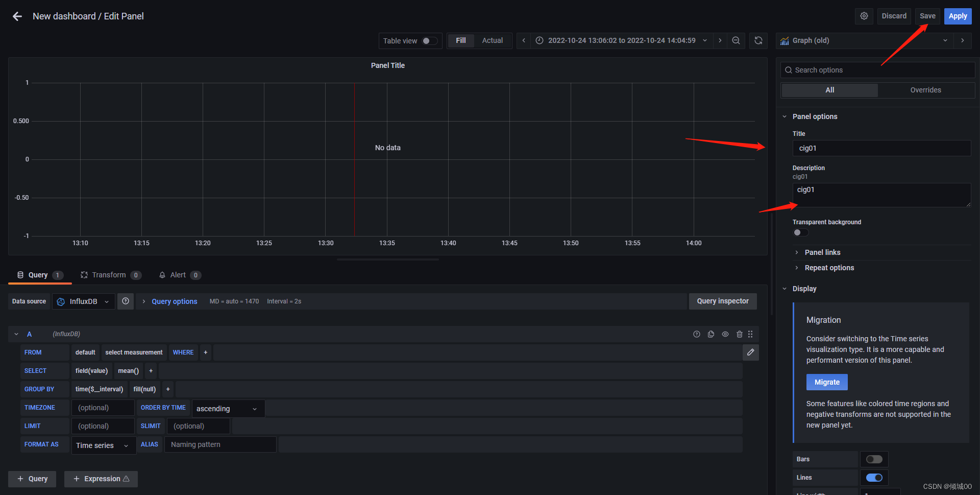Click mean() segment in SELECT
Viewport: 980px width, 495px height.
[129, 371]
